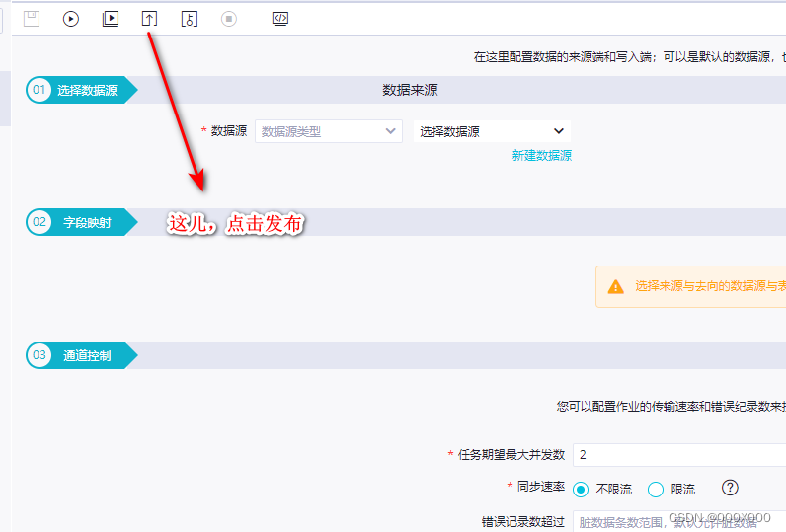Select the 不限流 radio option

coord(581,490)
